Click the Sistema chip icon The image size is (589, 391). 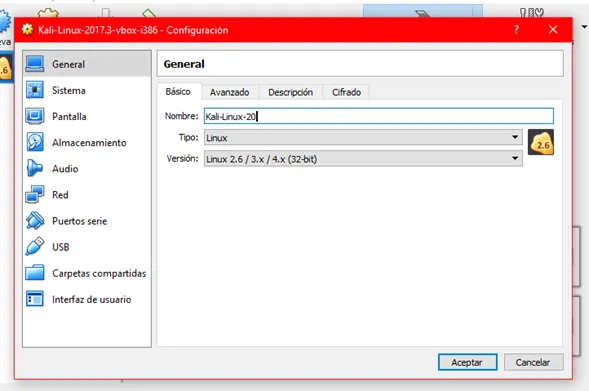click(x=35, y=90)
